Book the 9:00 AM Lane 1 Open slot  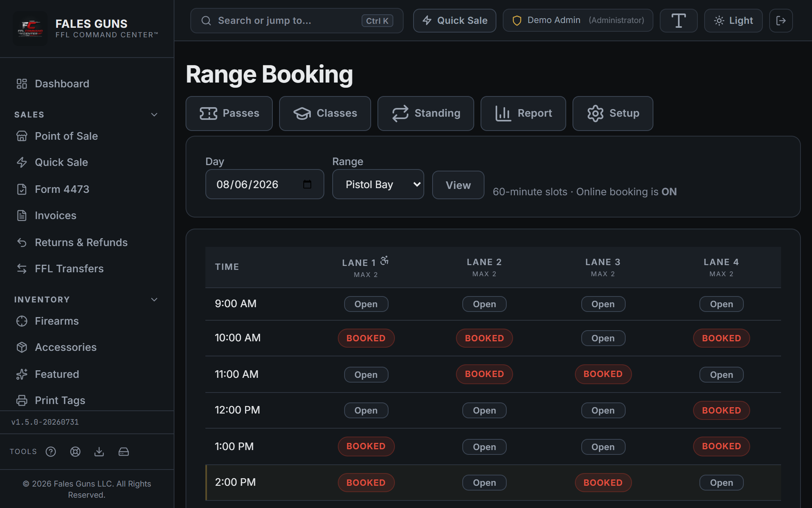tap(366, 304)
